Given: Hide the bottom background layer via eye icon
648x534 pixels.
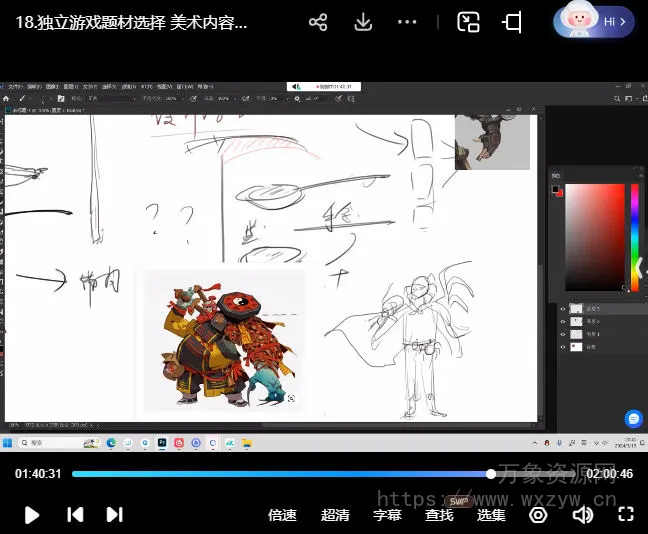Looking at the screenshot, I should pos(562,346).
